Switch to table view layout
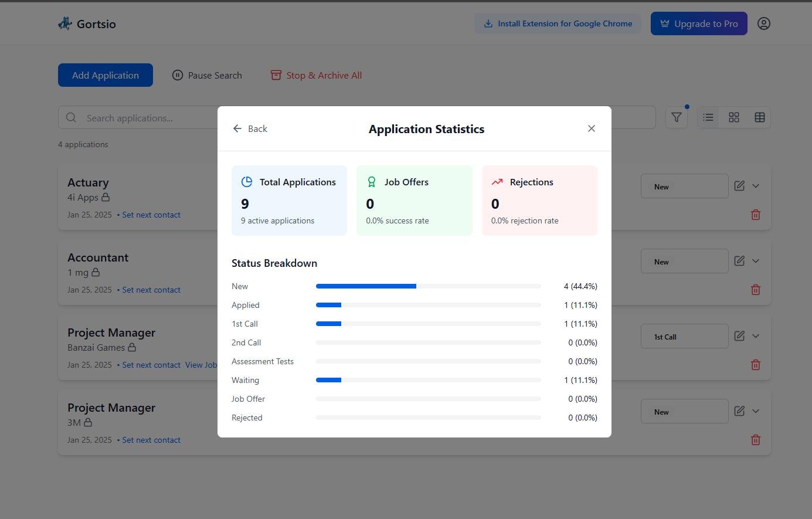Image resolution: width=812 pixels, height=519 pixels. tap(759, 117)
